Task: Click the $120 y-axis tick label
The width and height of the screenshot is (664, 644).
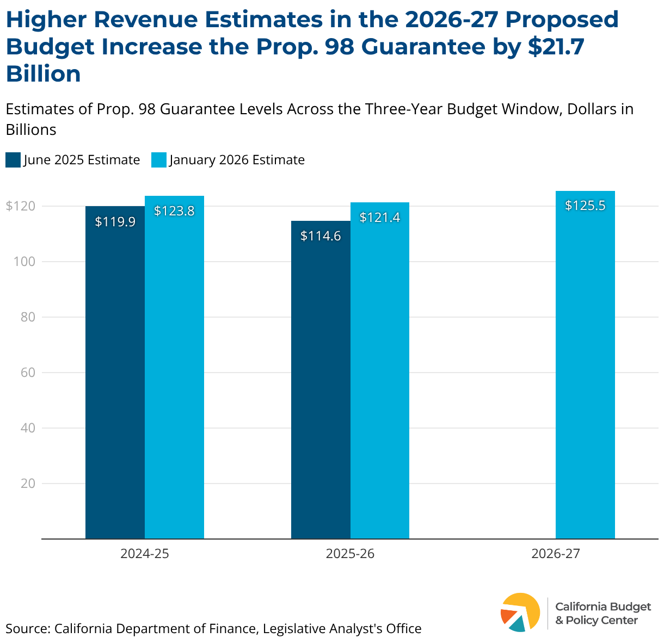Action: click(20, 206)
